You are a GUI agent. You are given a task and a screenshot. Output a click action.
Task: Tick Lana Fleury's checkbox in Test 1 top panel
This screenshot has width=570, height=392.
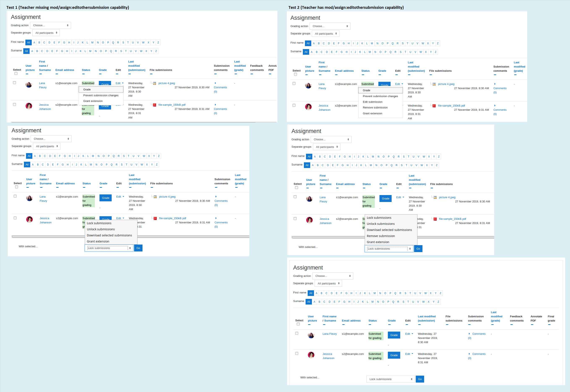click(x=14, y=83)
